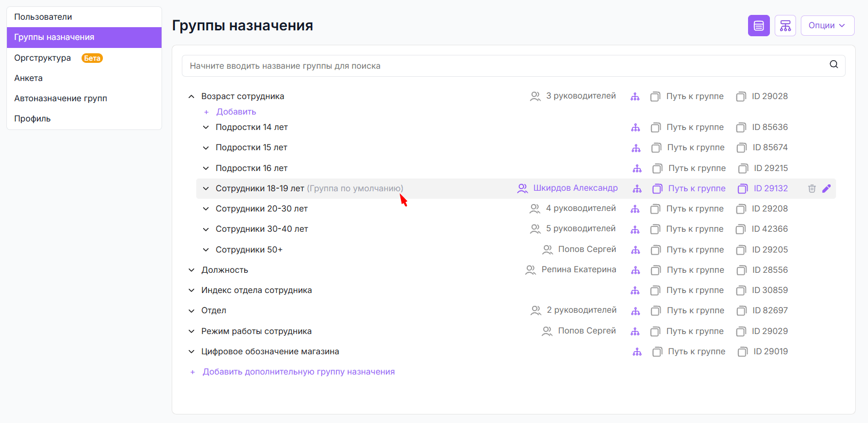Expand Режим работы сотрудника
This screenshot has height=423, width=868.
tap(191, 331)
